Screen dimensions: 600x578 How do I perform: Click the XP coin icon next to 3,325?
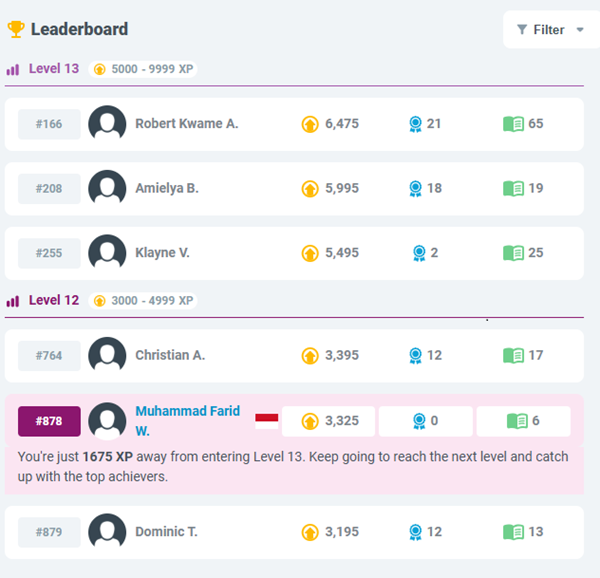(x=310, y=421)
